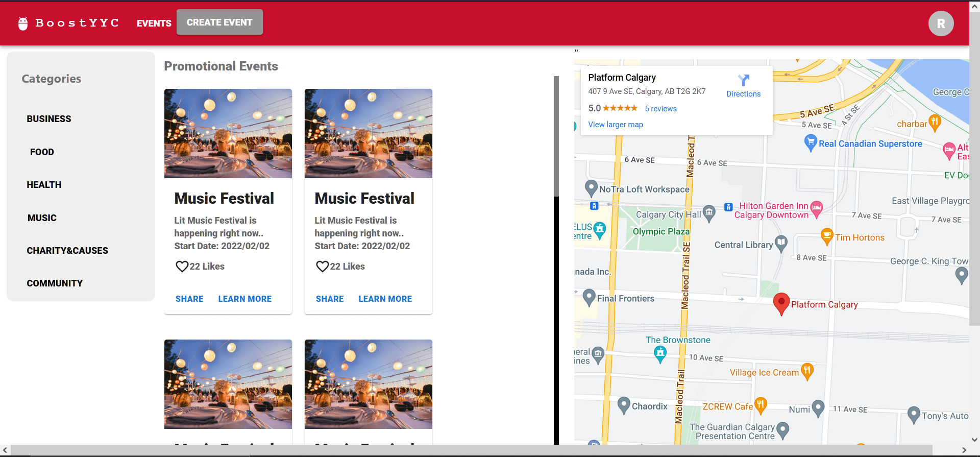Image resolution: width=980 pixels, height=457 pixels.
Task: Open the Events navigation item
Action: (x=154, y=23)
